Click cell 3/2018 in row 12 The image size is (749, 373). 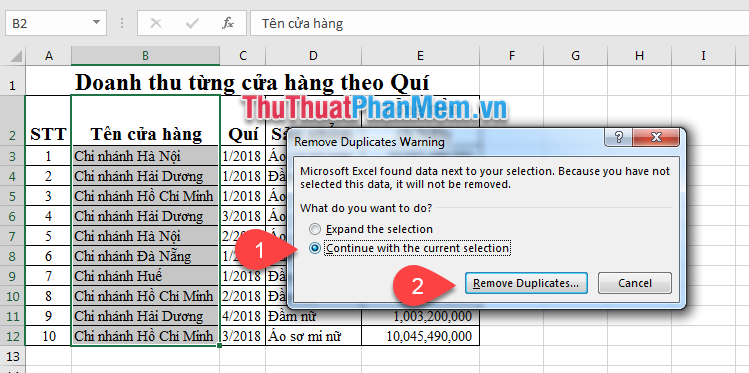point(243,336)
